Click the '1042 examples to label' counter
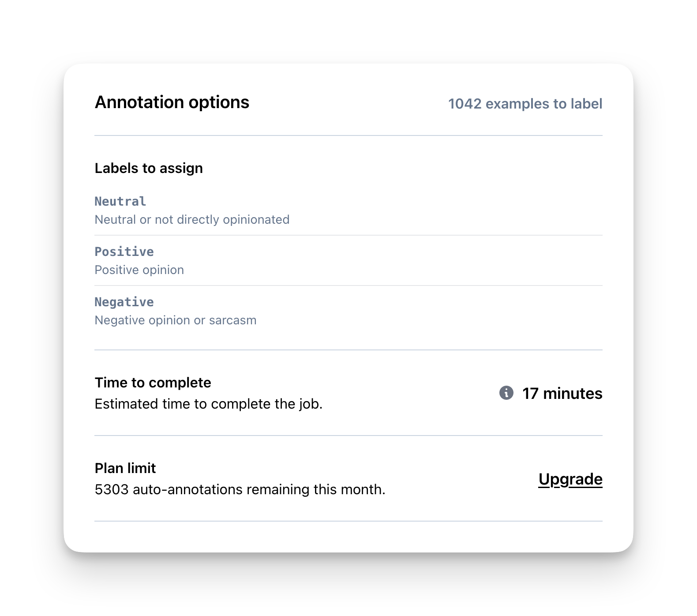The height and width of the screenshot is (616, 697). pos(525,104)
